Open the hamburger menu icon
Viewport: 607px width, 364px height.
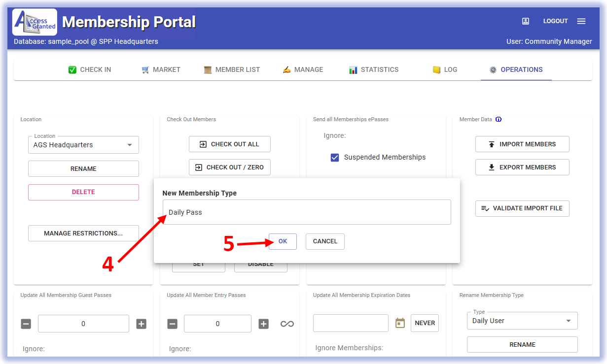581,21
